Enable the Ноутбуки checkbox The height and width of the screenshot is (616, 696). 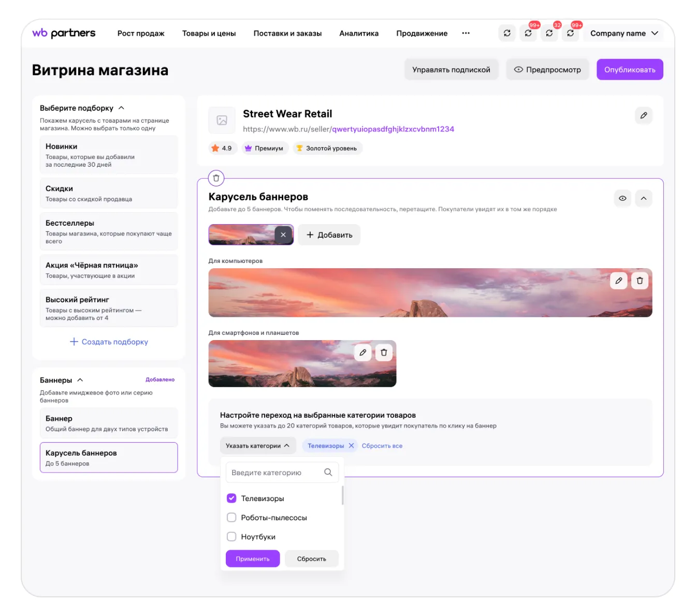(x=231, y=536)
